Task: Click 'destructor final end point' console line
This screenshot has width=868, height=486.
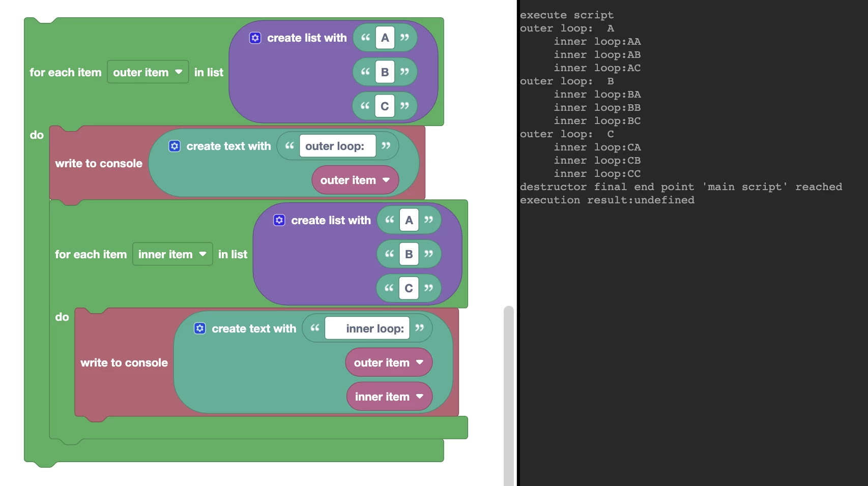Action: click(681, 187)
